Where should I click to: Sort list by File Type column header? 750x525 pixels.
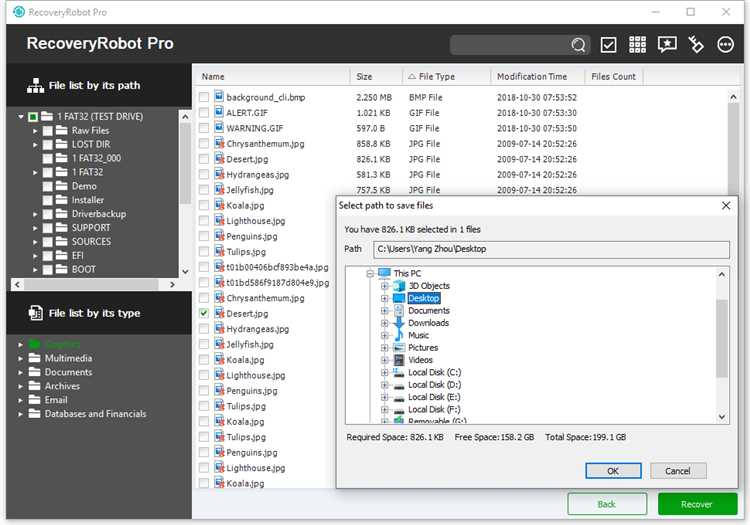[x=437, y=77]
